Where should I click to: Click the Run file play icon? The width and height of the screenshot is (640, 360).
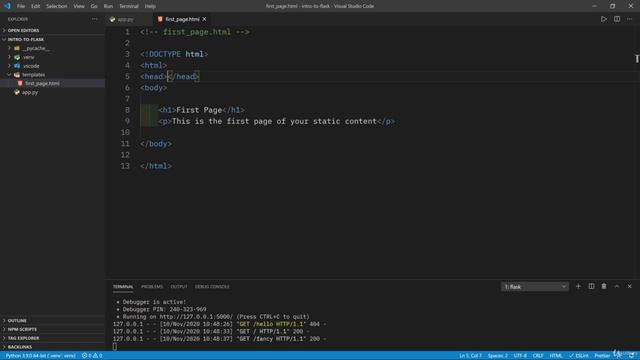[604, 19]
